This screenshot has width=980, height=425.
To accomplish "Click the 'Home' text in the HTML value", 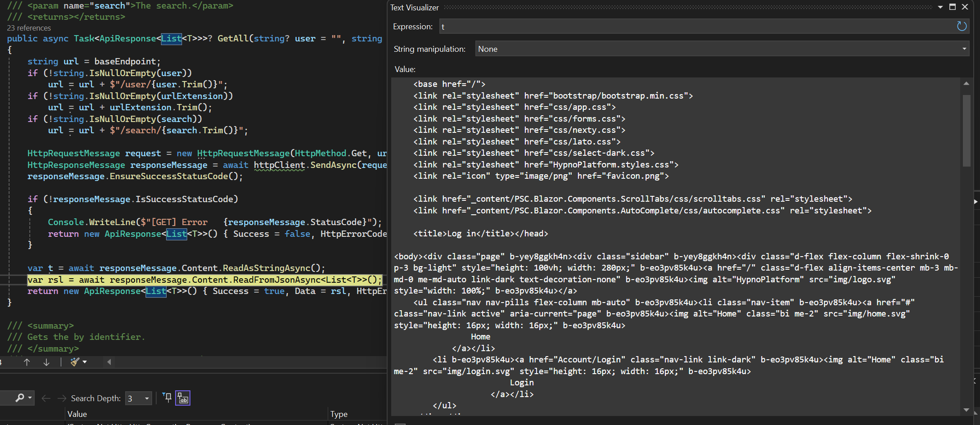I will (x=481, y=337).
